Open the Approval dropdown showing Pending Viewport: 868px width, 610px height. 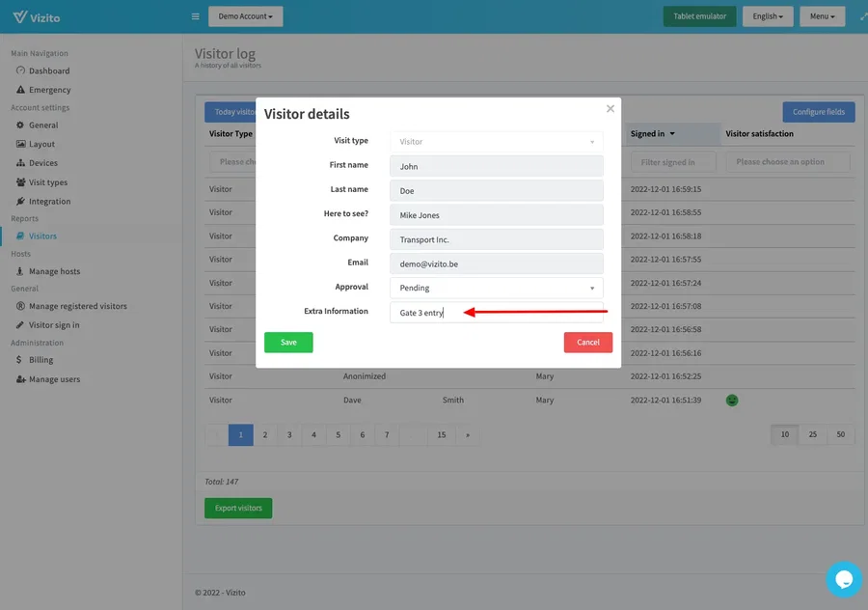pos(497,288)
